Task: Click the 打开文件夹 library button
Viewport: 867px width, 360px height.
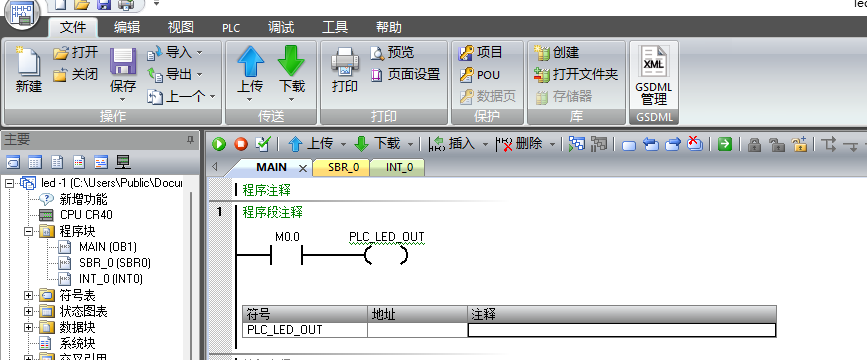Action: [x=576, y=74]
